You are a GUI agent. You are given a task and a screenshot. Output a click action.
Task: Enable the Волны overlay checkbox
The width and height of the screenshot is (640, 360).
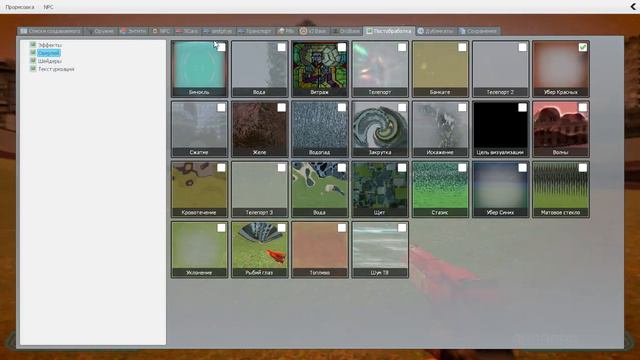(x=583, y=107)
